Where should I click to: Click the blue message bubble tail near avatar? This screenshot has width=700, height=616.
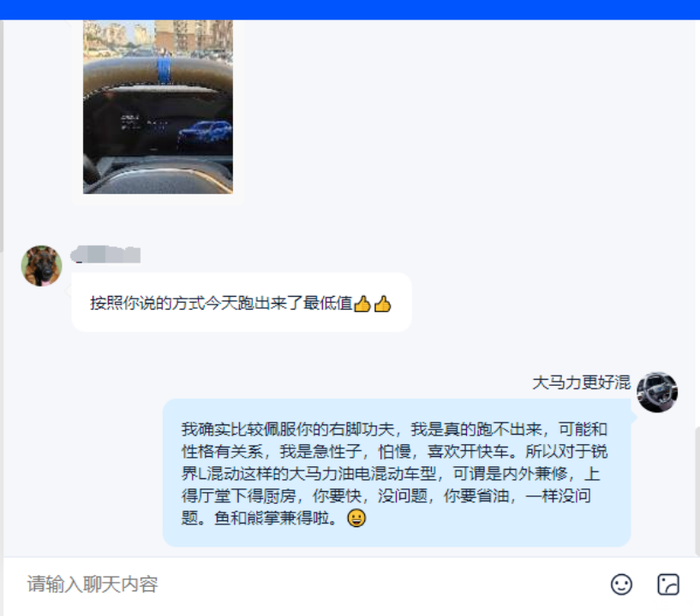(633, 415)
